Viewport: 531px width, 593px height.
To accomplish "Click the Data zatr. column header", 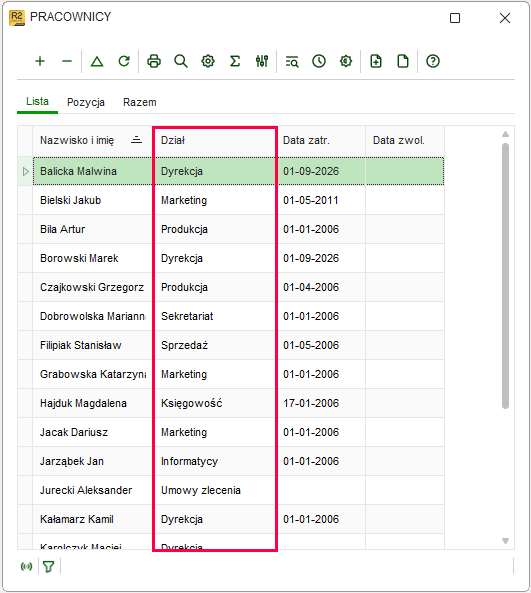I will pyautogui.click(x=321, y=141).
